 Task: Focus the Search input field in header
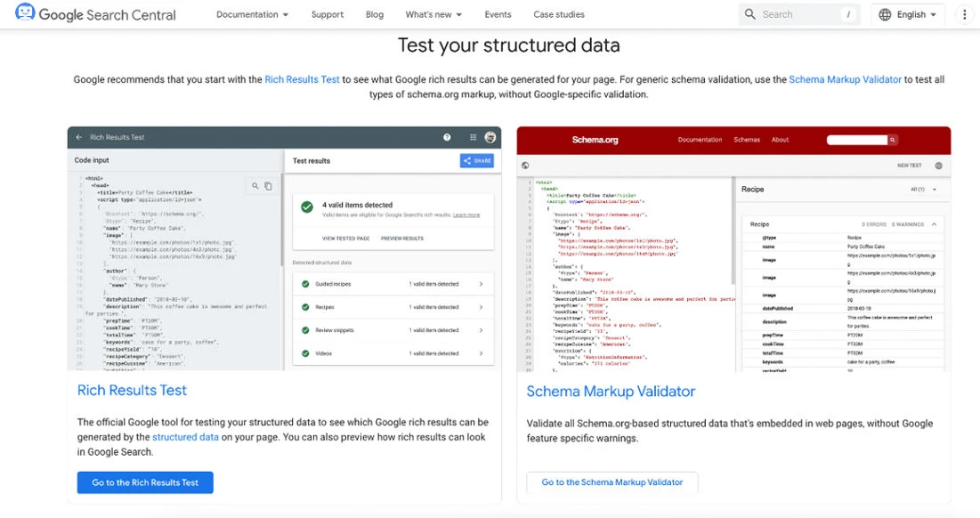pyautogui.click(x=799, y=14)
